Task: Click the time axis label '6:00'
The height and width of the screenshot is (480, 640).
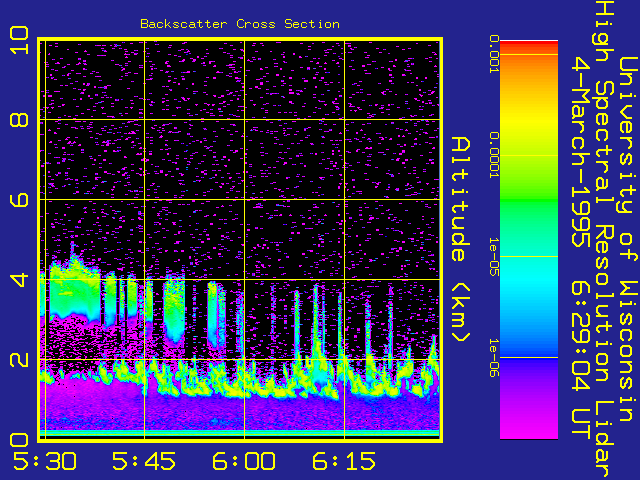Action: point(244,461)
